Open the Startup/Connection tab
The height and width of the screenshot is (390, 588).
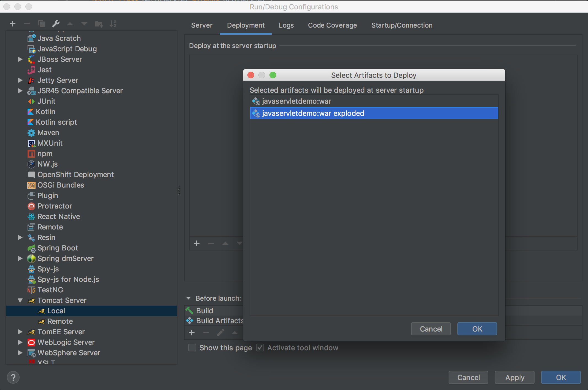coord(402,25)
